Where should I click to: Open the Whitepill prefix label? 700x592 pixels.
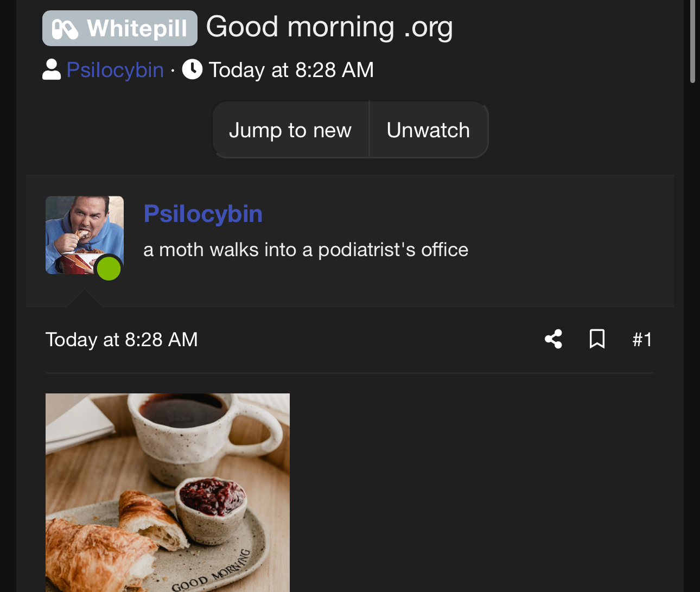point(120,28)
